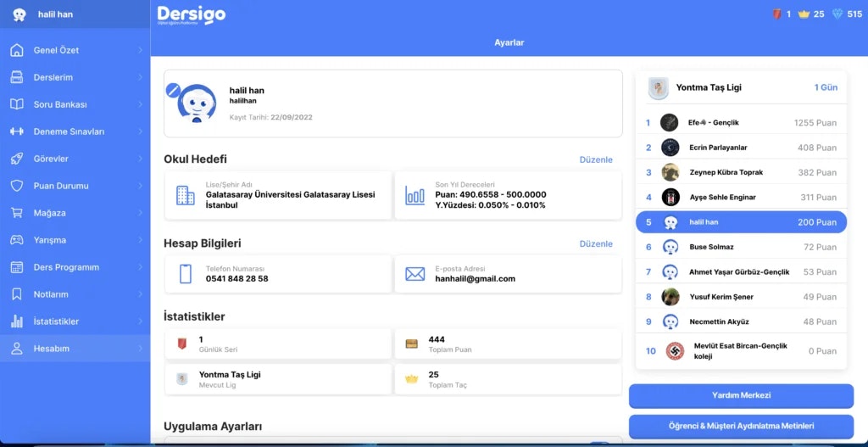Click the Yarışma gamepad icon

[x=17, y=240]
